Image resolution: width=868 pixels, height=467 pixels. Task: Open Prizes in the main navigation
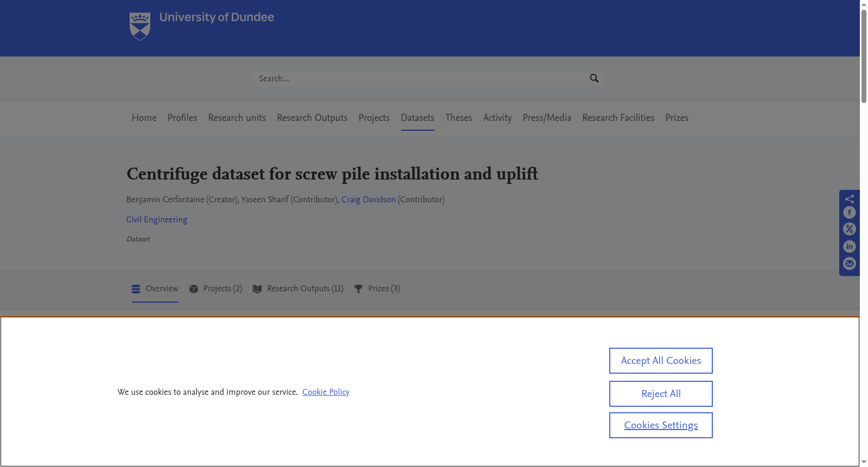(677, 118)
